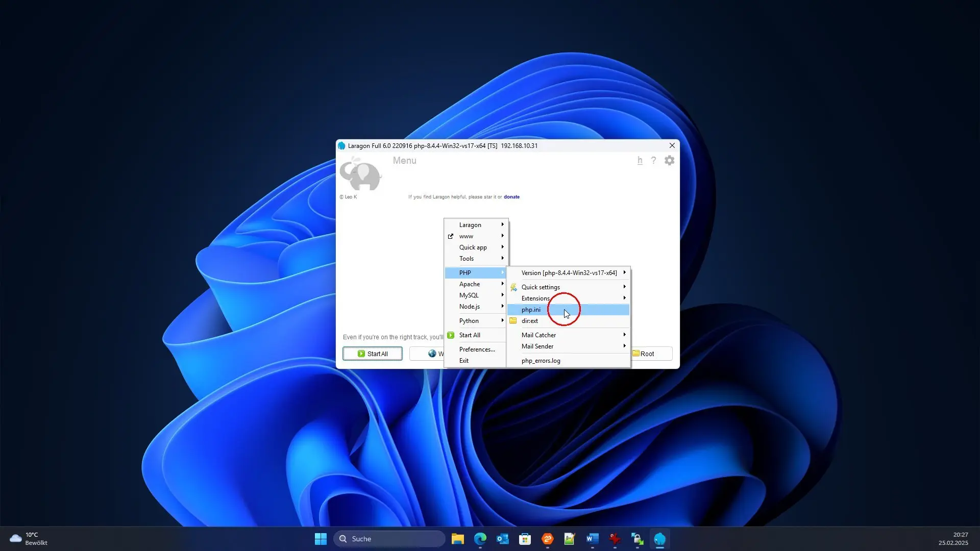Choose Start All in the context menu
The height and width of the screenshot is (551, 980).
pyautogui.click(x=476, y=335)
